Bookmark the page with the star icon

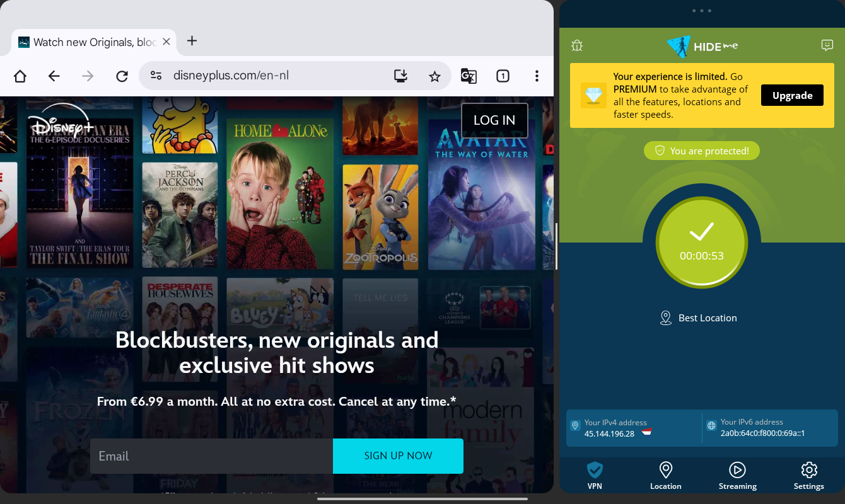click(x=434, y=76)
